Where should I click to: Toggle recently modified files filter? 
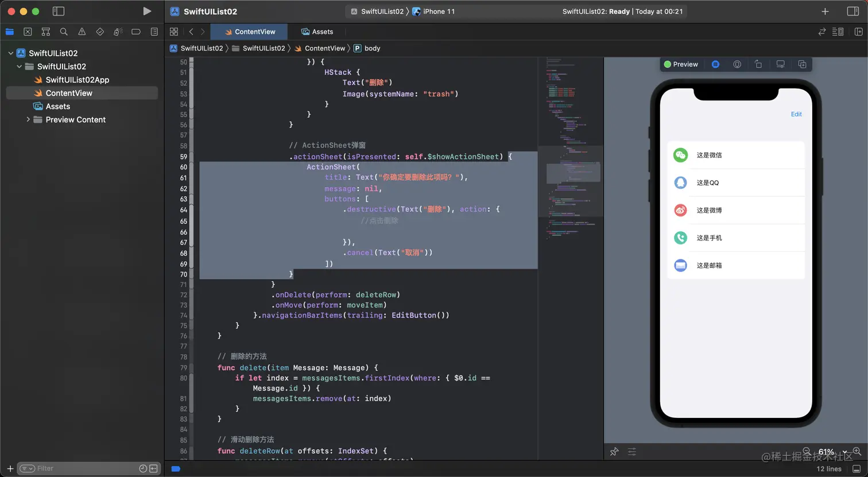[143, 468]
